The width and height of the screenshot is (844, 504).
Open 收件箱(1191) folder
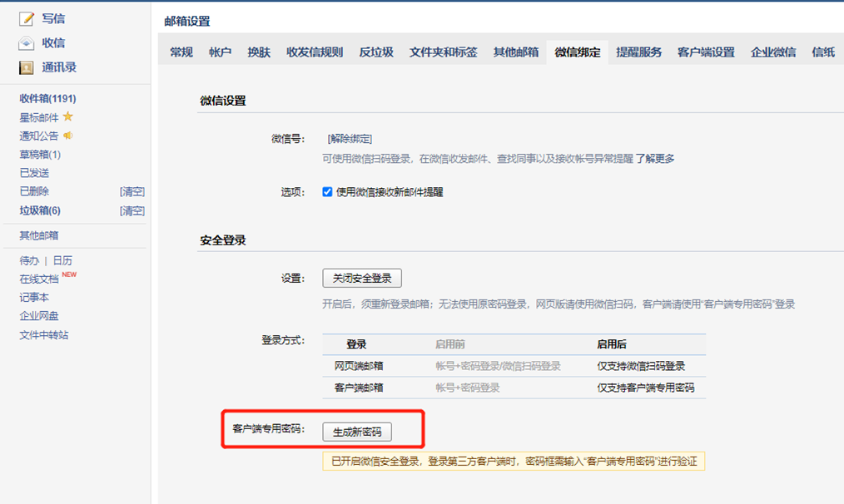coord(48,98)
